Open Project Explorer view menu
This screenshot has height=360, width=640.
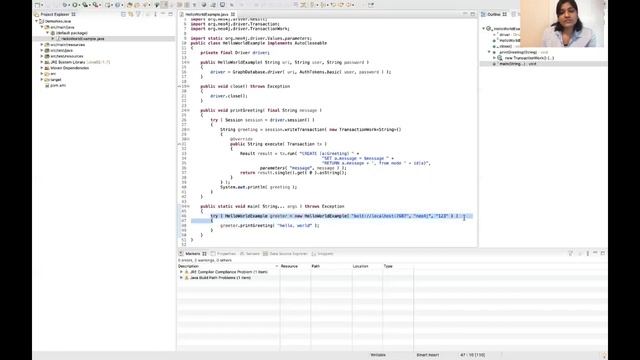155,14
